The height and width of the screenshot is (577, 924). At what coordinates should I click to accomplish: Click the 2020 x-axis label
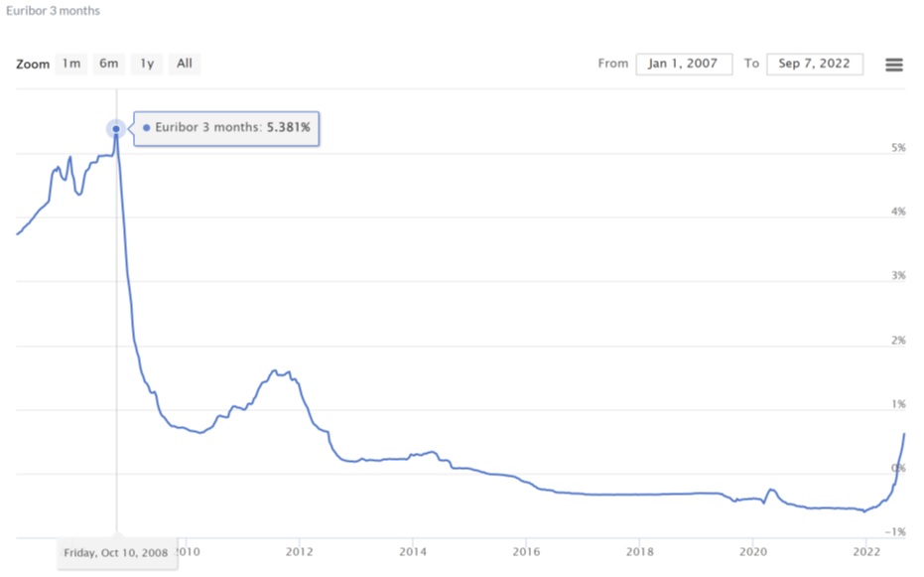[x=753, y=551]
